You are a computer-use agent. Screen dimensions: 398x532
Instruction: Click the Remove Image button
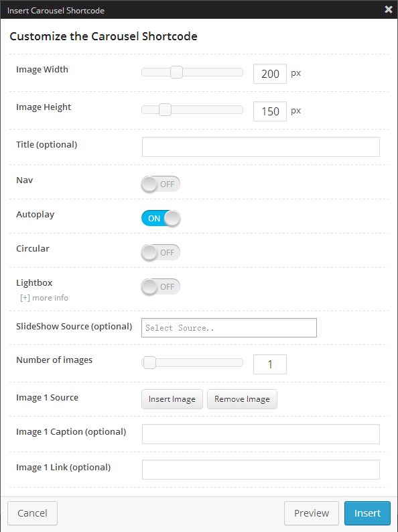[242, 399]
